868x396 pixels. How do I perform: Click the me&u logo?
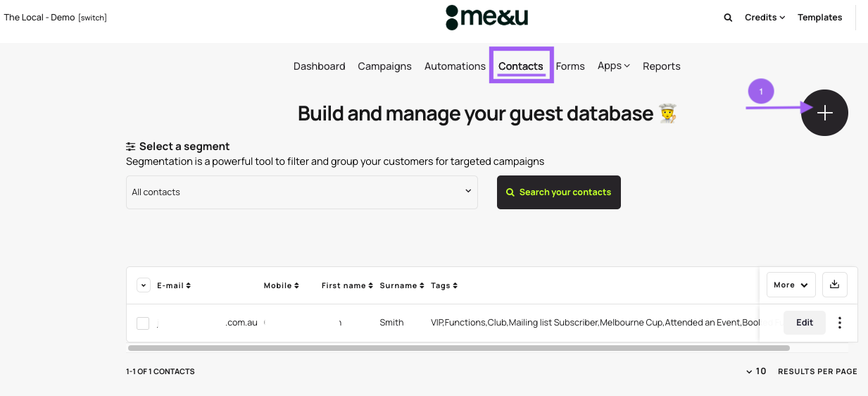pos(486,18)
